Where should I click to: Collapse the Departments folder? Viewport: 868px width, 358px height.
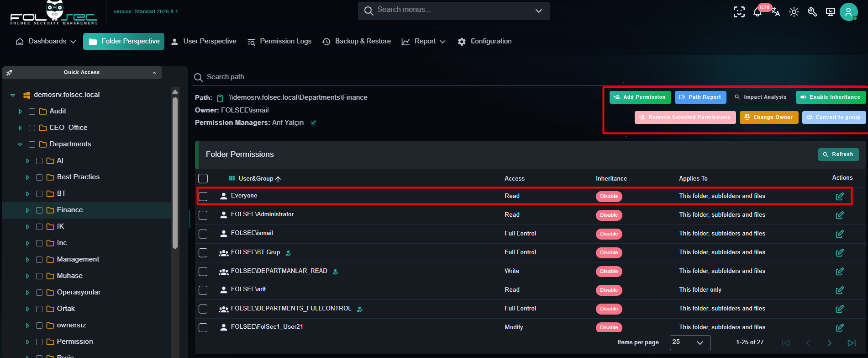click(20, 144)
